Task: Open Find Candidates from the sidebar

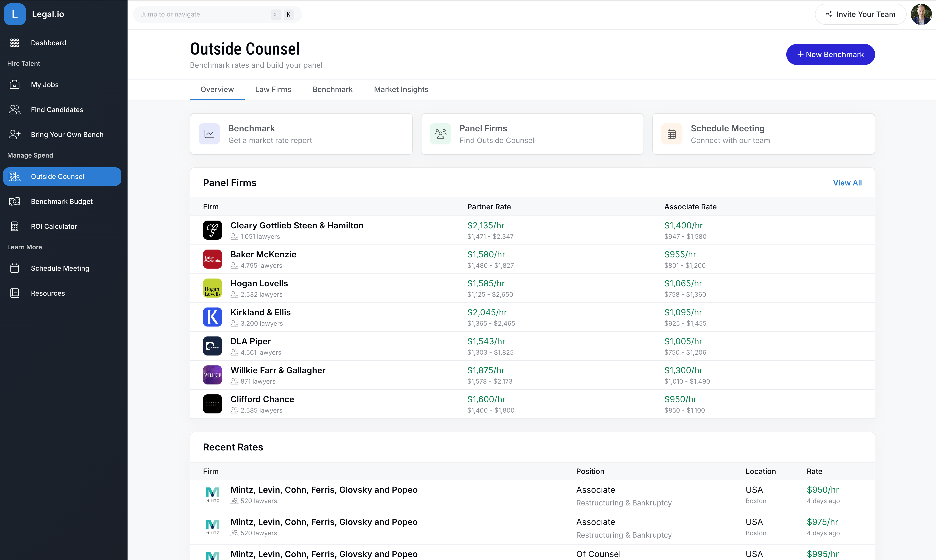Action: click(62, 110)
